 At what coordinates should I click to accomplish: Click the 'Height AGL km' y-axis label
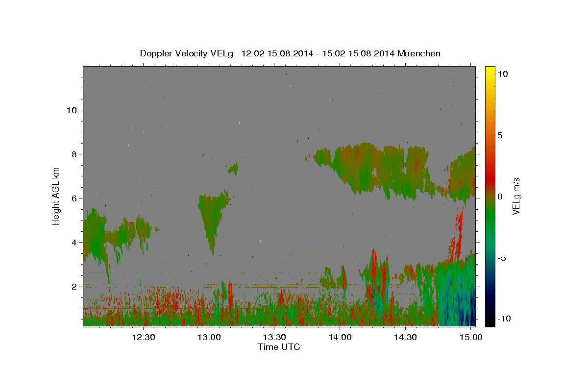56,196
